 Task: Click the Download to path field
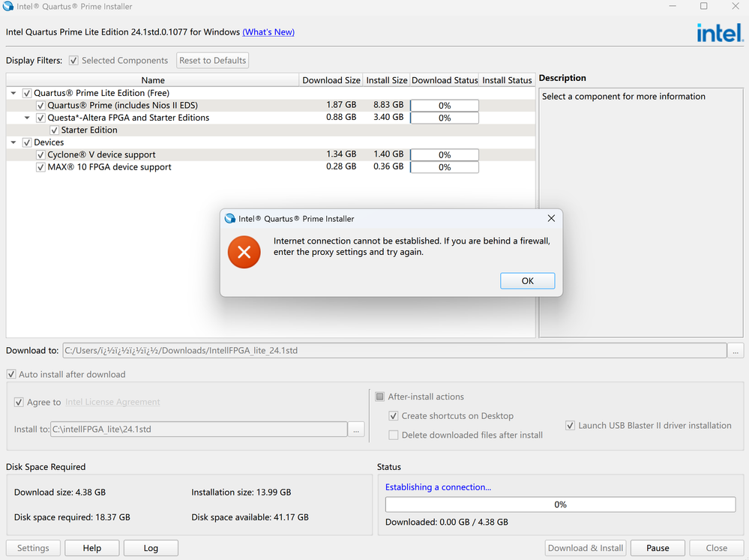click(394, 350)
